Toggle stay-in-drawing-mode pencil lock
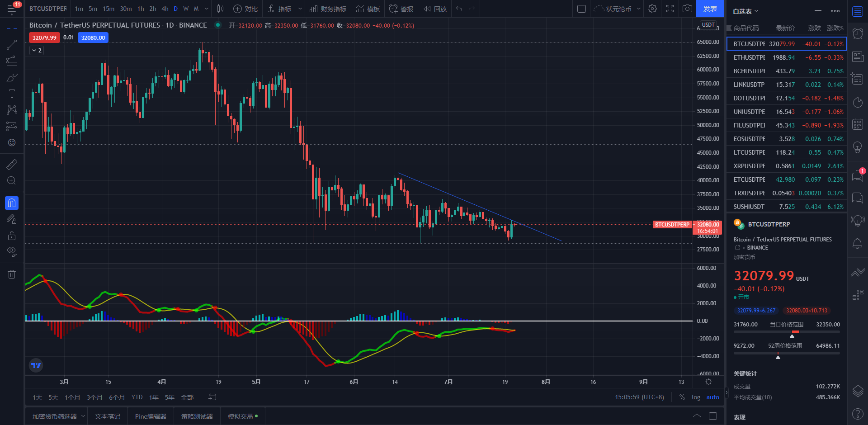The height and width of the screenshot is (425, 868). click(x=12, y=219)
